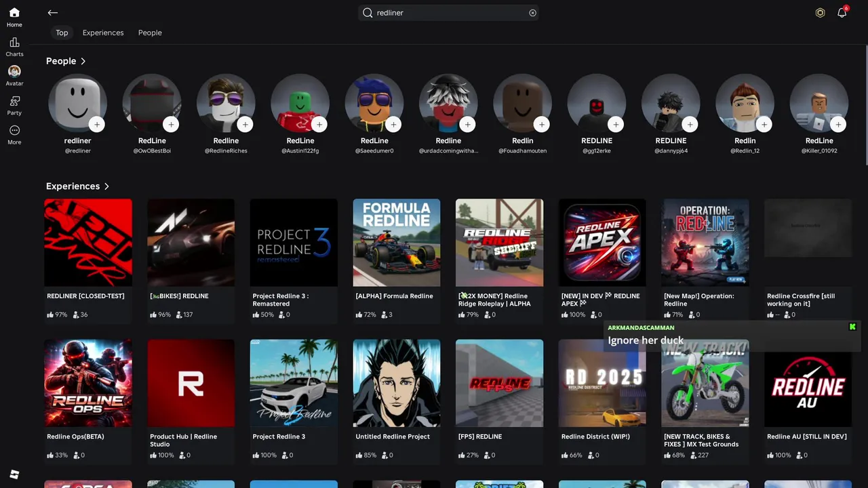Click the People section heading
Screen dimensions: 868x488
(x=61, y=61)
